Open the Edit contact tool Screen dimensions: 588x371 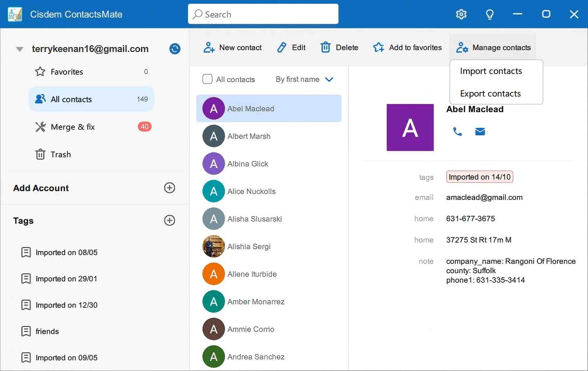(x=282, y=47)
